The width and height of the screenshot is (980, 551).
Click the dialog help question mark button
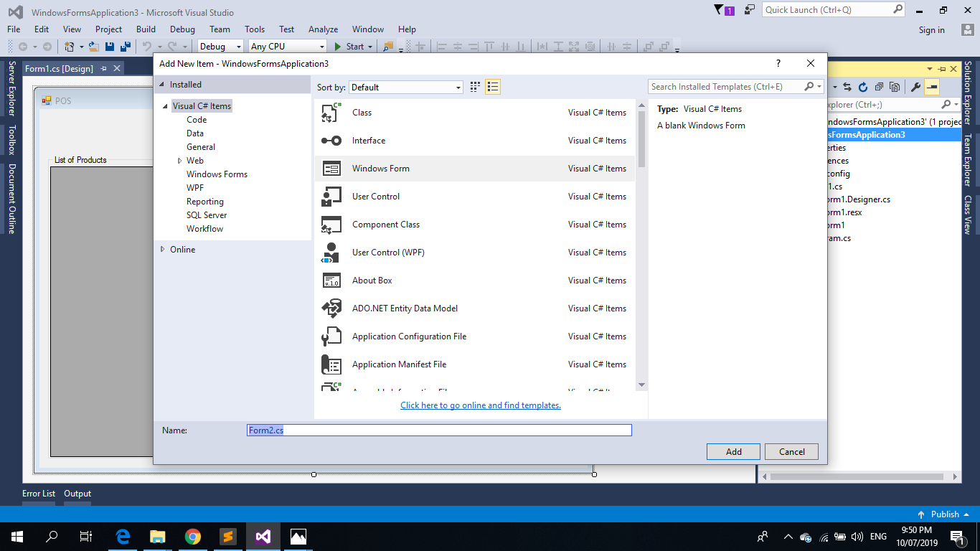click(778, 63)
